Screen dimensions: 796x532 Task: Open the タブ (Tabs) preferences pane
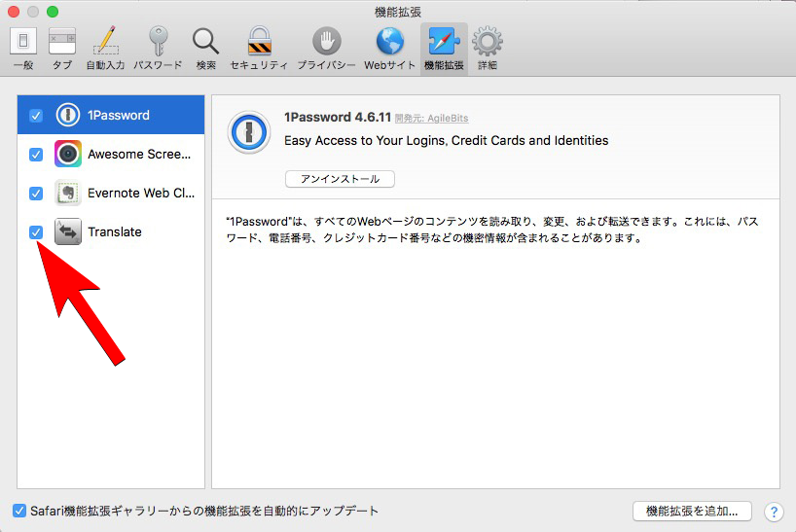pos(62,49)
